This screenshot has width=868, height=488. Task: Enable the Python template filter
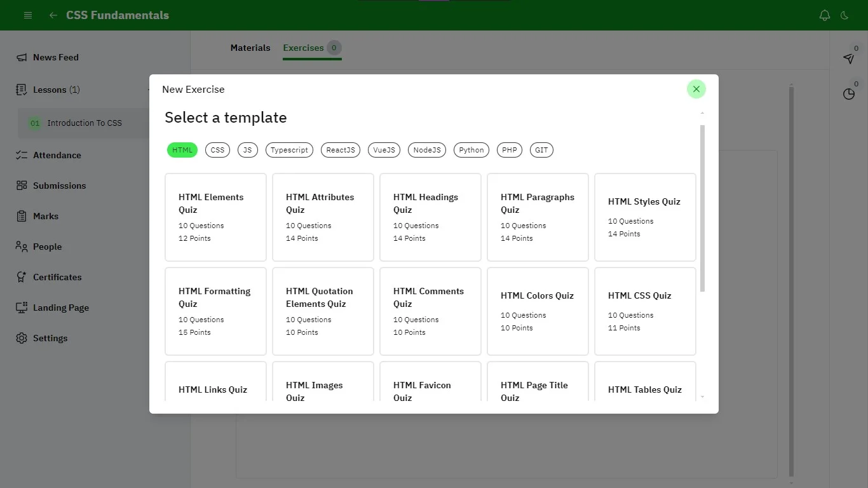tap(471, 150)
